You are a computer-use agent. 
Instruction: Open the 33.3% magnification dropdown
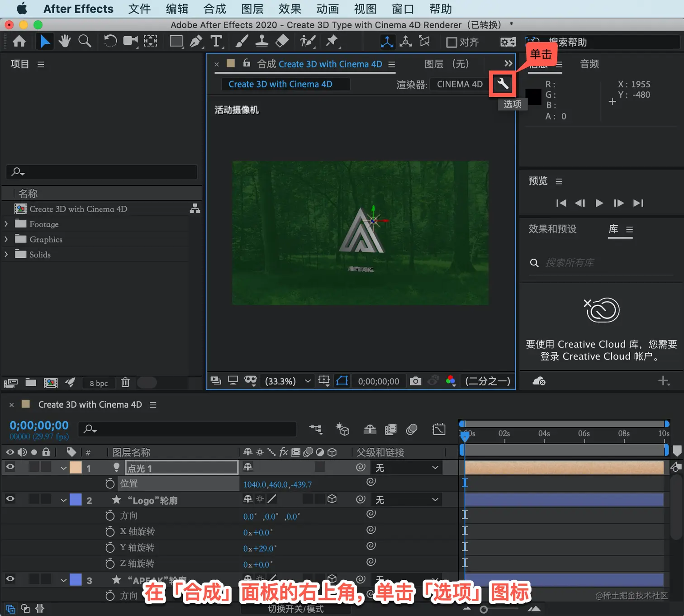288,381
